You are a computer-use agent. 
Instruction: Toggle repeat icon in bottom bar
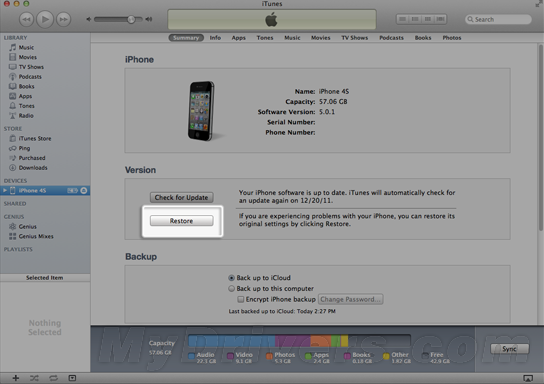click(x=53, y=378)
